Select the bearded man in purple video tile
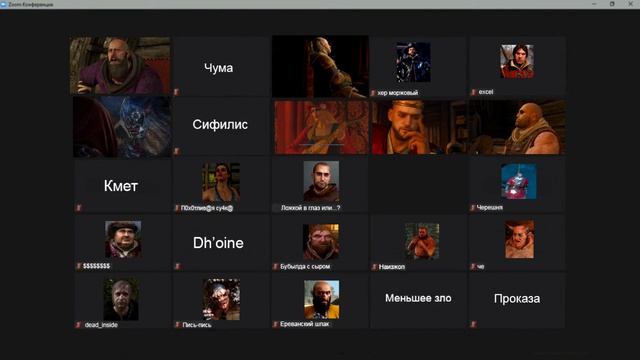 click(x=120, y=66)
